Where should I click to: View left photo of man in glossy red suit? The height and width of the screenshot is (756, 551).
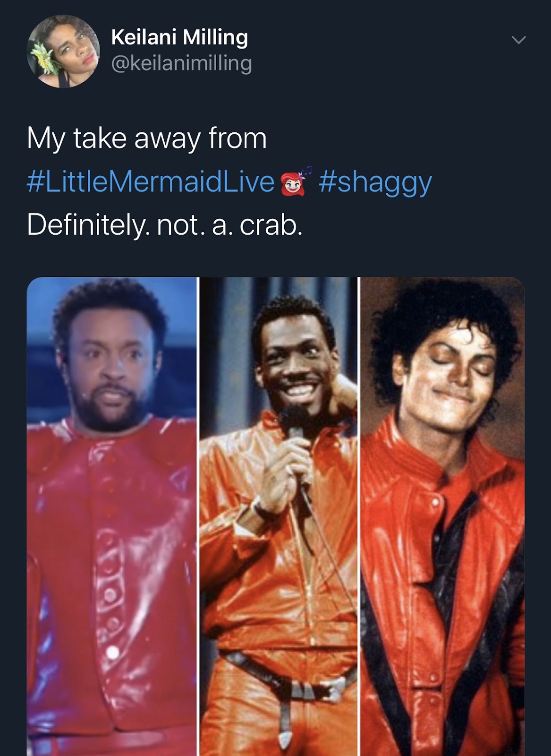tap(112, 516)
